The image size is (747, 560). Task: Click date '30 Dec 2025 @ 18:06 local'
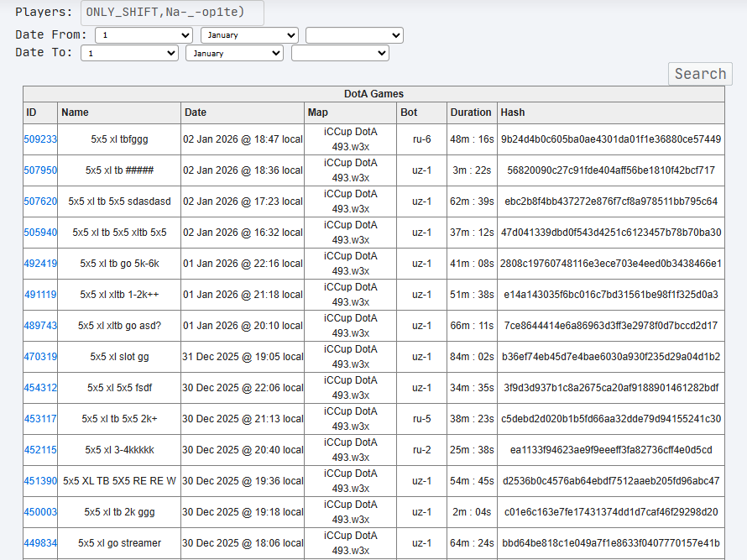(x=243, y=543)
